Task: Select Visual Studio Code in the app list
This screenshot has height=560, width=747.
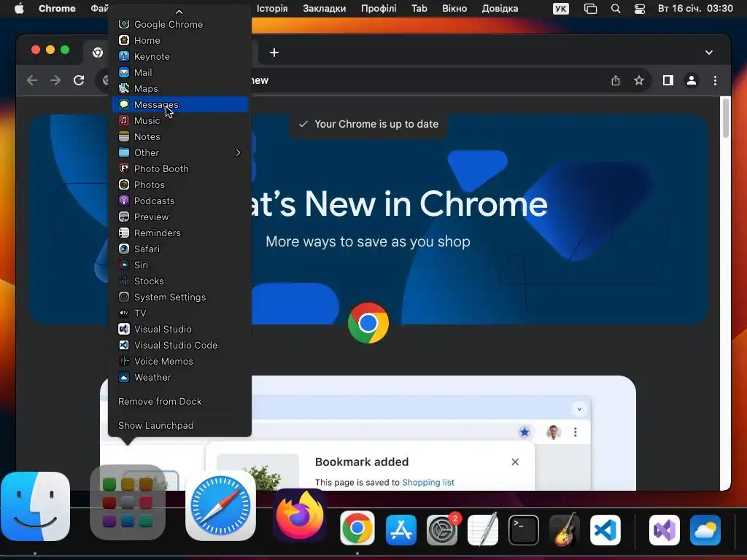Action: pos(180,345)
